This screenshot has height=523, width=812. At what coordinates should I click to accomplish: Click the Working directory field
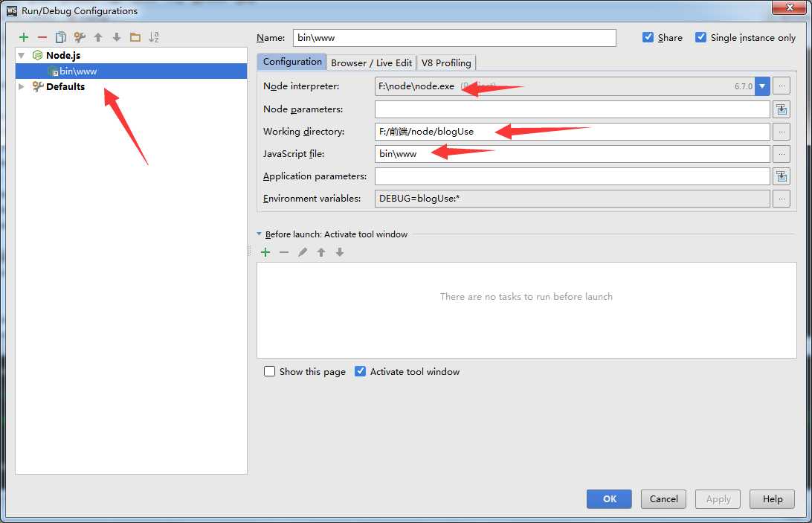[x=573, y=132]
